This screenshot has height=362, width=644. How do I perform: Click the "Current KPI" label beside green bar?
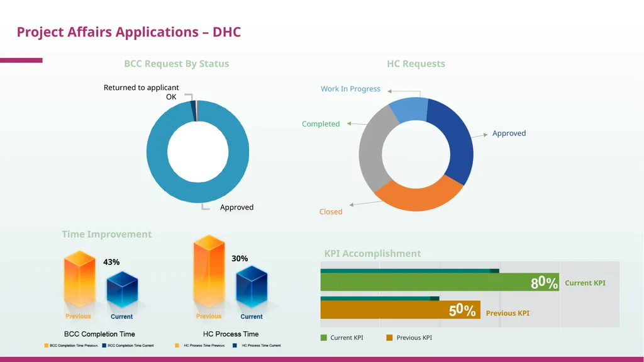coord(585,283)
